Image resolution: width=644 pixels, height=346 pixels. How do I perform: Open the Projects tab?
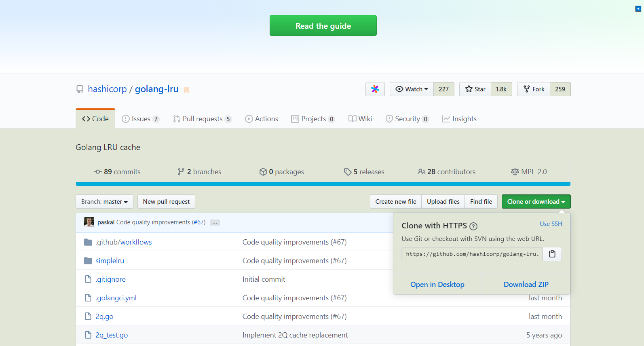tap(313, 119)
